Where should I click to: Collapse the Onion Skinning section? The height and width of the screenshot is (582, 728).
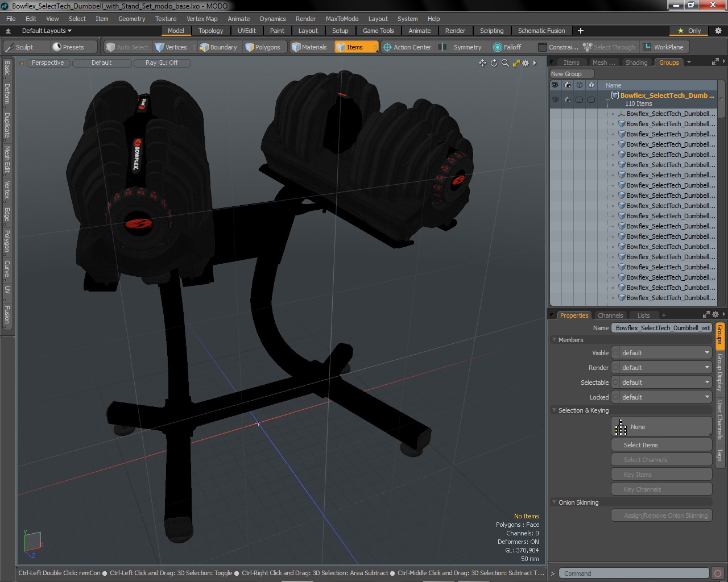pos(554,502)
